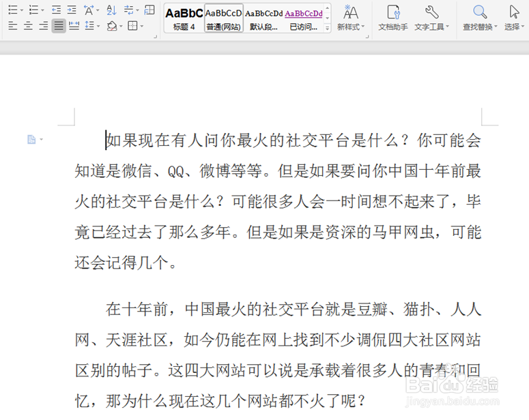Apply the 默认段... style
Screen dimensions: 529x420
(x=264, y=18)
